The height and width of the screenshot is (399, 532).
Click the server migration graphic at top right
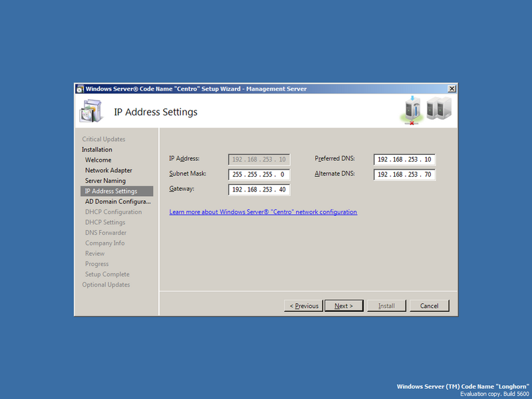tap(424, 110)
